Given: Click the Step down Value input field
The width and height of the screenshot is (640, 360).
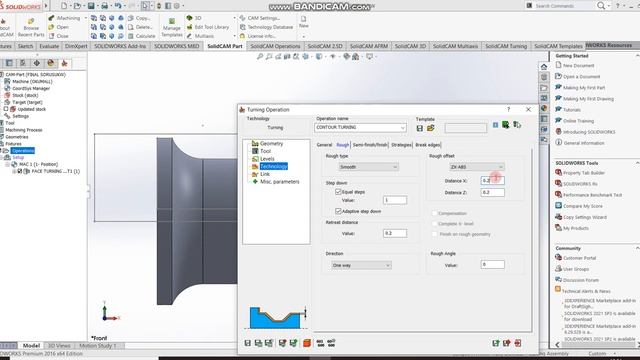Looking at the screenshot, I should click(x=395, y=200).
